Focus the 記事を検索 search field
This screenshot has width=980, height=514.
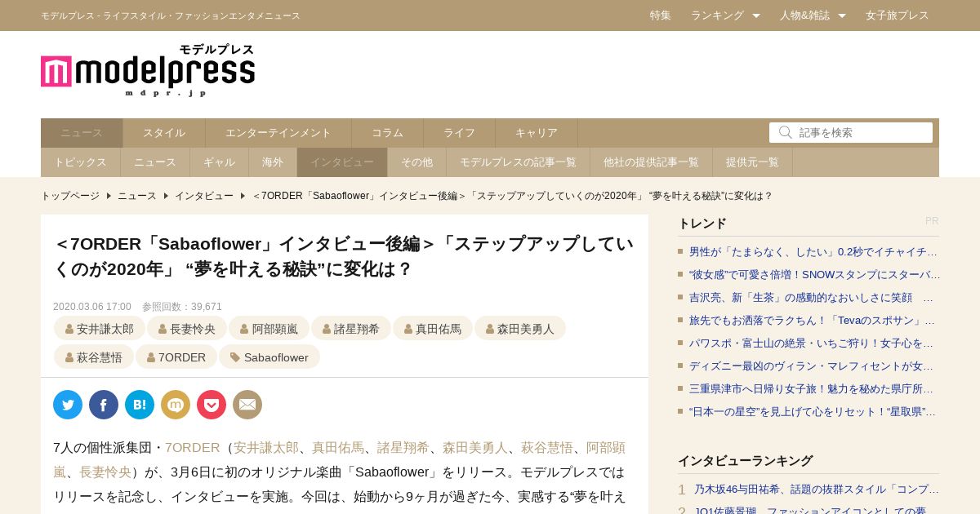click(851, 132)
